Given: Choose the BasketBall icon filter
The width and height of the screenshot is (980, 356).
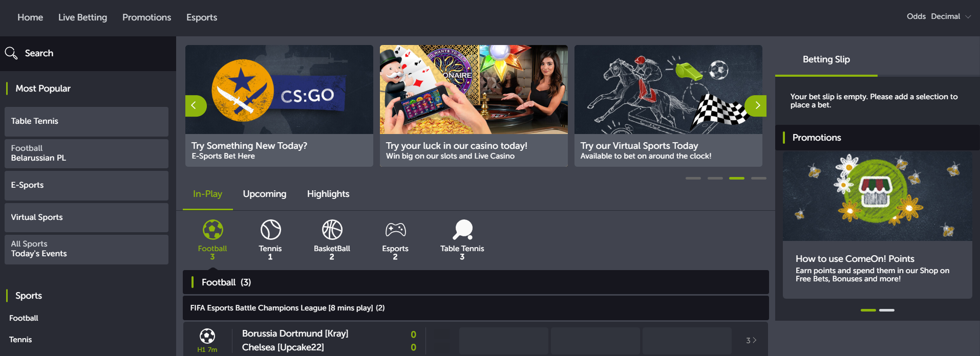Looking at the screenshot, I should [332, 230].
